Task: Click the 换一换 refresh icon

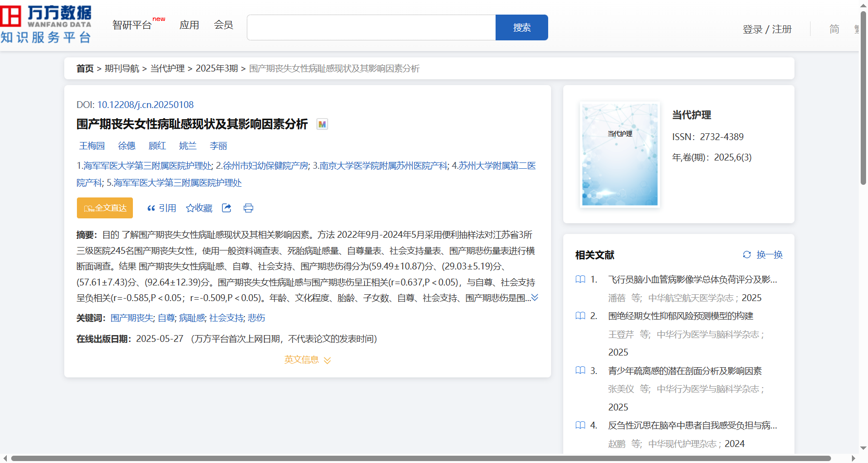Action: tap(747, 254)
